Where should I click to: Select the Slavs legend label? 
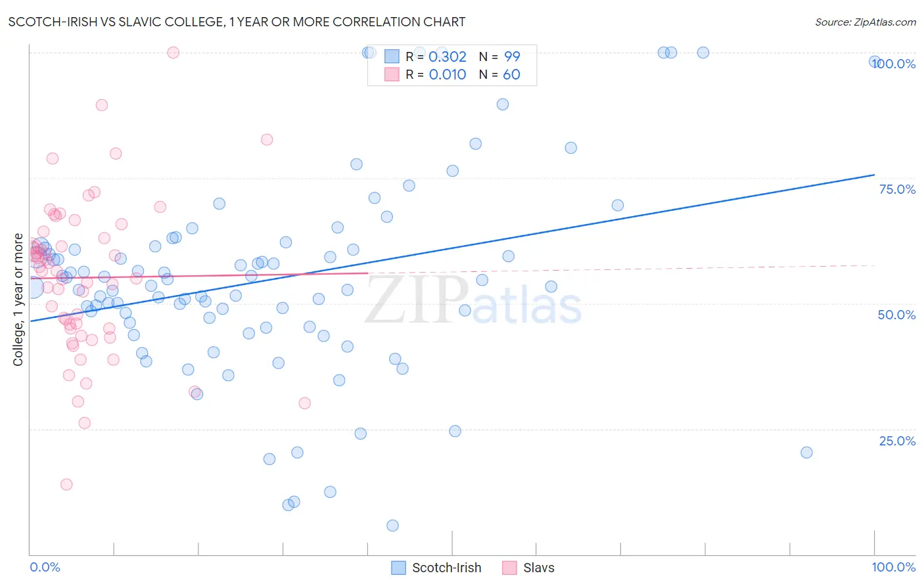pyautogui.click(x=539, y=568)
